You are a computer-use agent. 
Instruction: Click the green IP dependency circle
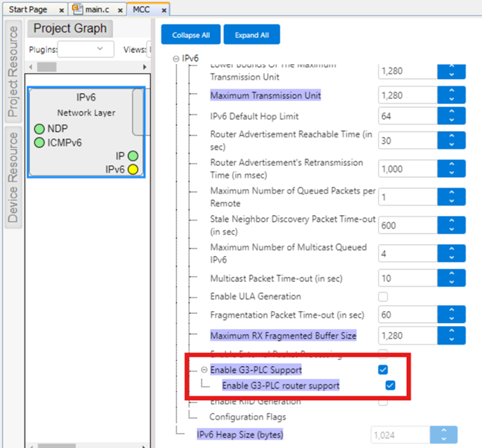tap(132, 156)
